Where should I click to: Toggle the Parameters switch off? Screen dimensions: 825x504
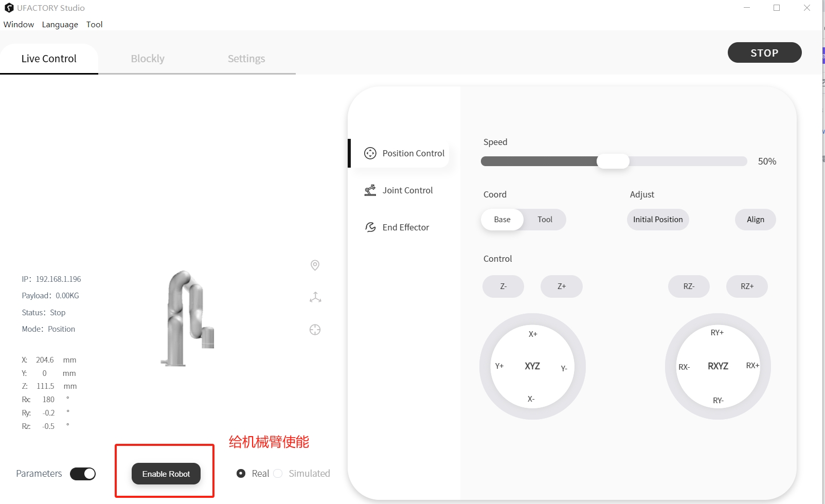[83, 474]
